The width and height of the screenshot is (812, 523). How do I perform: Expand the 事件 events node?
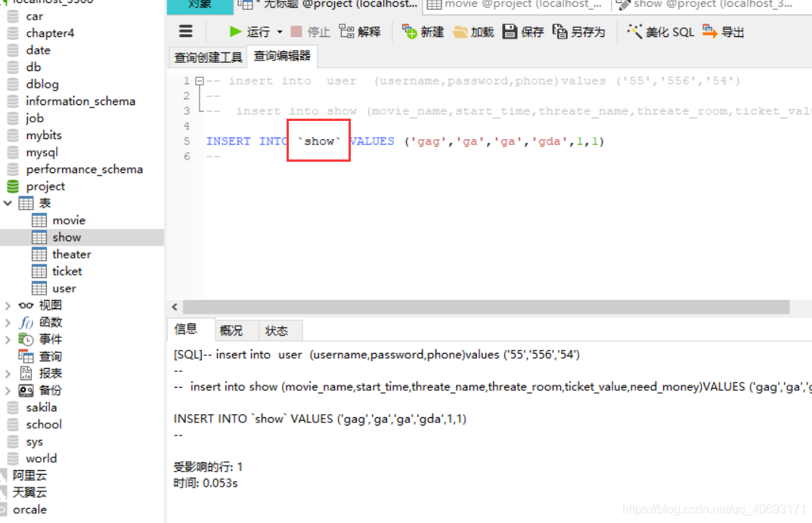click(8, 339)
